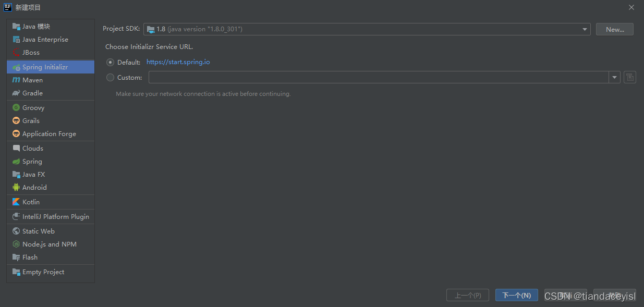Click the Java 模块 folder icon
This screenshot has width=644, height=307.
[16, 27]
